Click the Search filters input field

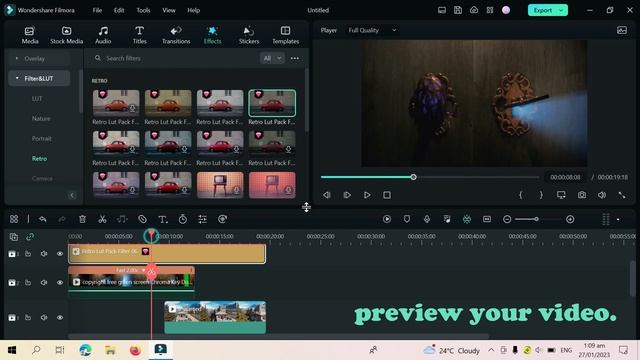(173, 58)
